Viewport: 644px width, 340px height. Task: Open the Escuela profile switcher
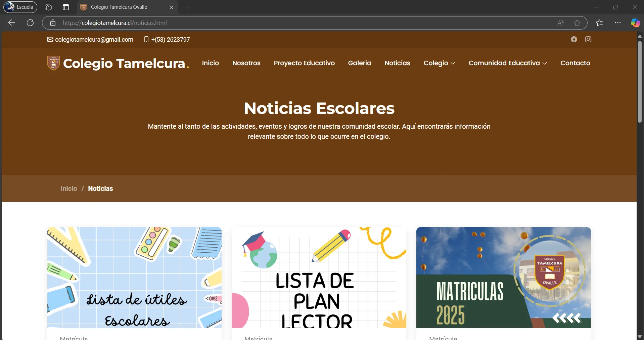point(20,7)
